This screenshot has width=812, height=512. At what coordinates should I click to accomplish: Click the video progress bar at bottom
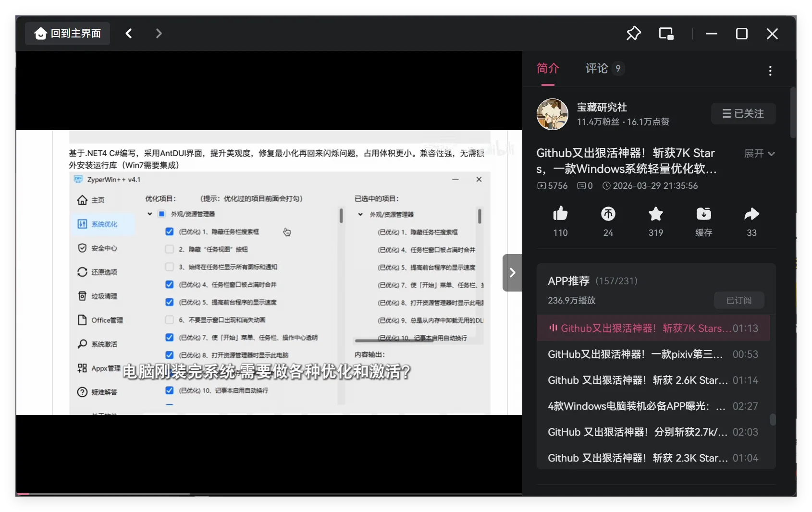click(269, 494)
